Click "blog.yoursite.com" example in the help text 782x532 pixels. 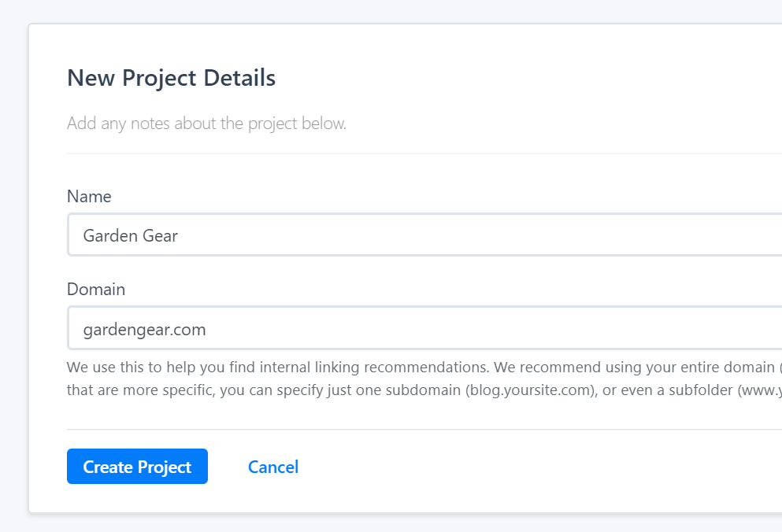coord(528,390)
